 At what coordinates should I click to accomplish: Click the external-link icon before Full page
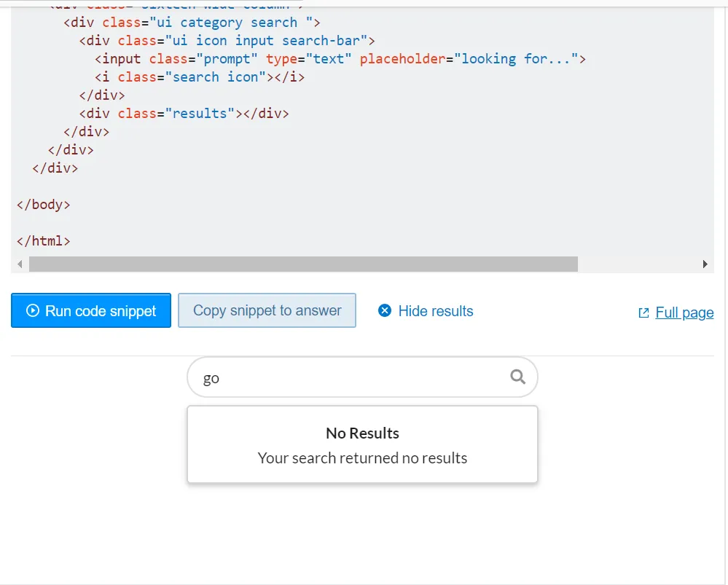point(643,313)
